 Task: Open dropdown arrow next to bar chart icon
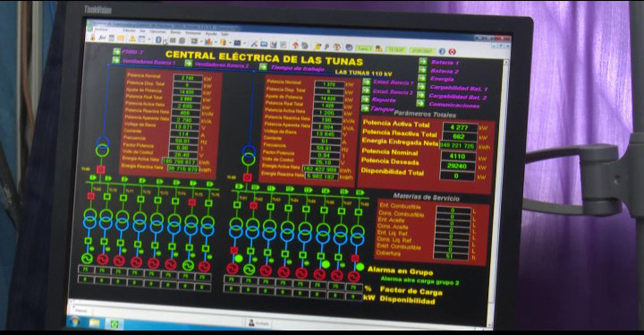point(216,42)
